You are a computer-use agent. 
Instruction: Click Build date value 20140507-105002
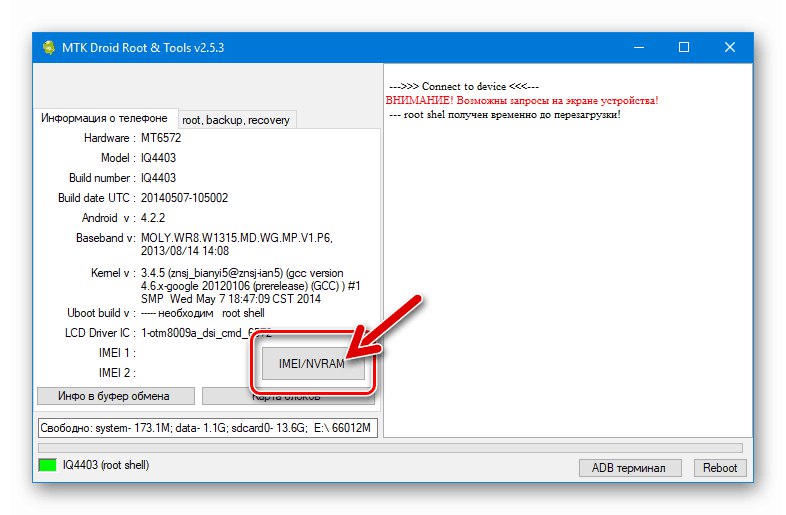click(184, 198)
